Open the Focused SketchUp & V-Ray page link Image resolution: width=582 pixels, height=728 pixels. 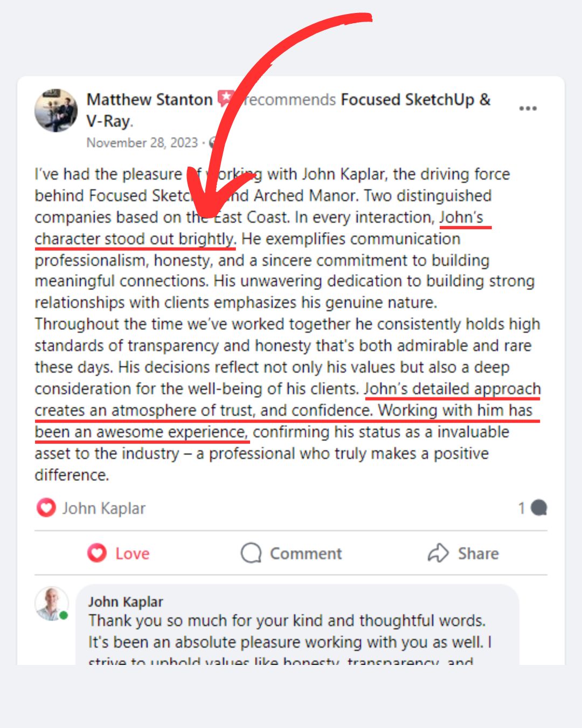point(415,100)
